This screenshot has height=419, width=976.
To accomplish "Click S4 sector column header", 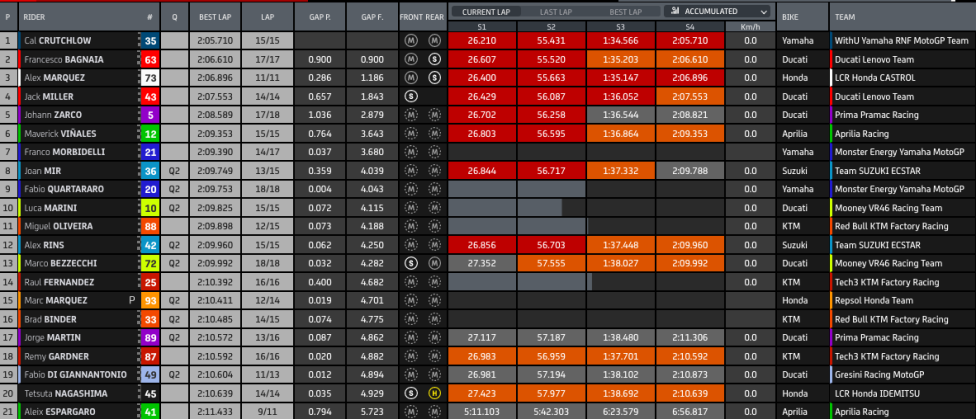I will (x=690, y=26).
